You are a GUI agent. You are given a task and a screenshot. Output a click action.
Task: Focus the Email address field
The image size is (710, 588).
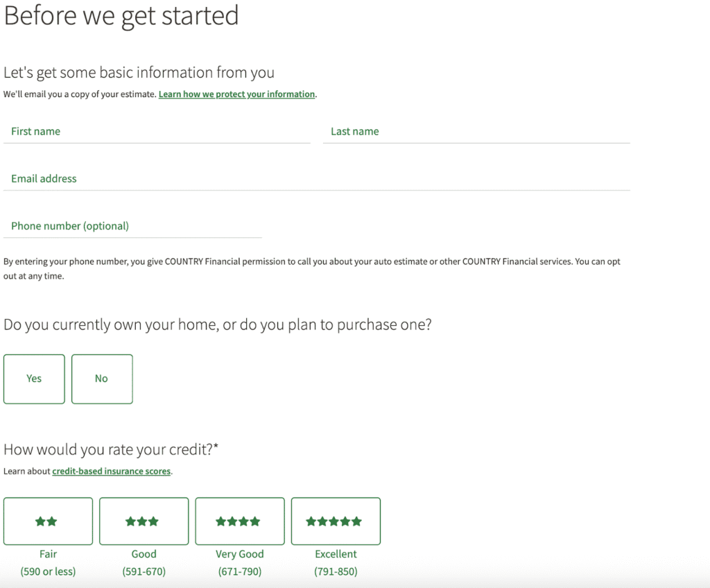click(x=316, y=179)
